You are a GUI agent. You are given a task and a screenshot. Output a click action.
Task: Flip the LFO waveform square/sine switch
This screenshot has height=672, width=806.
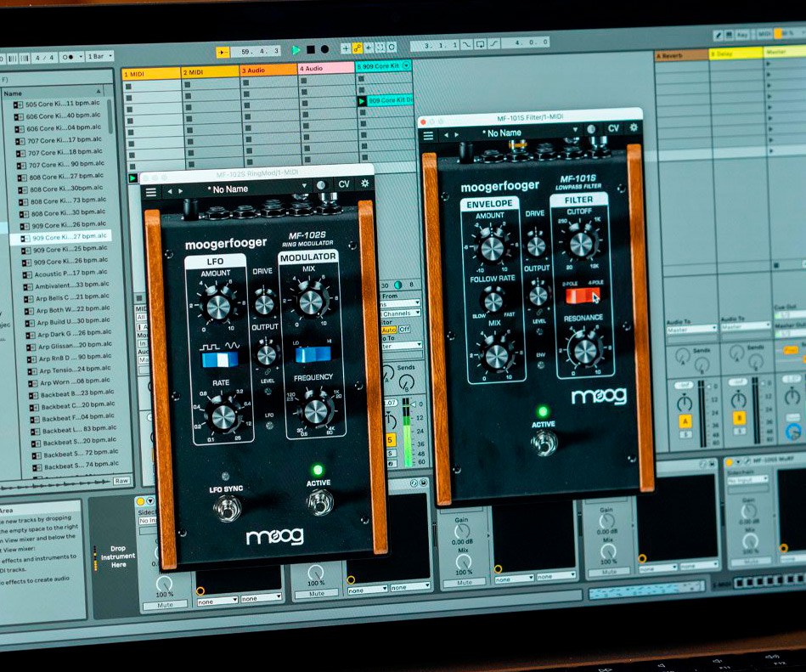tap(220, 359)
